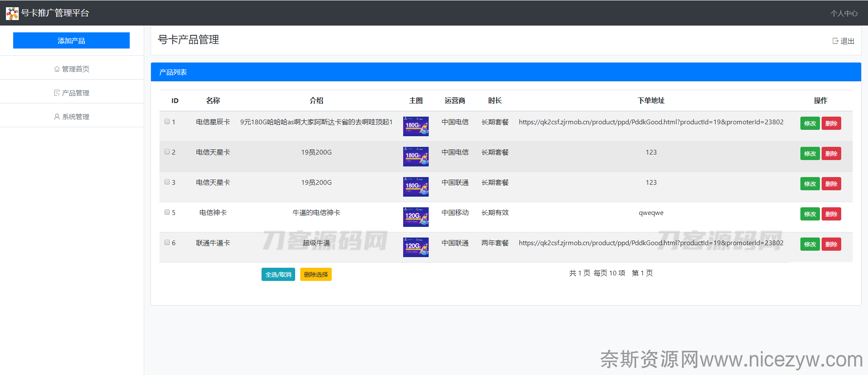Click 两年套餐 duration cell

click(x=495, y=243)
